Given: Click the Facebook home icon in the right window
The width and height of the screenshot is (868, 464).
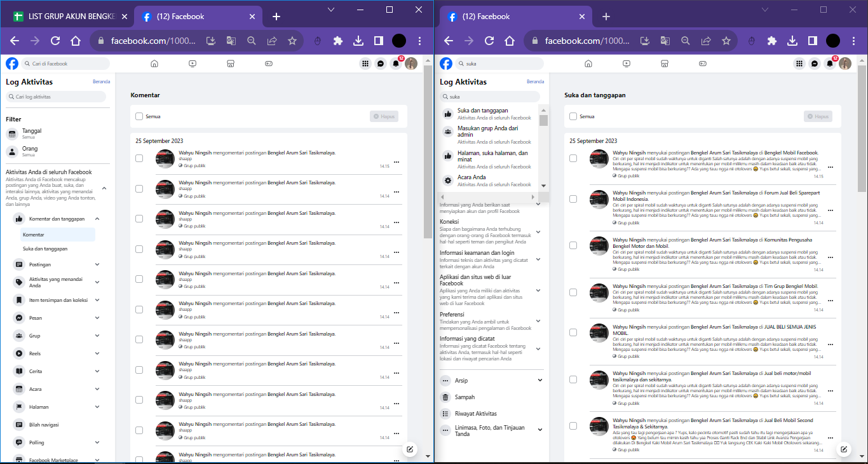Looking at the screenshot, I should 588,64.
